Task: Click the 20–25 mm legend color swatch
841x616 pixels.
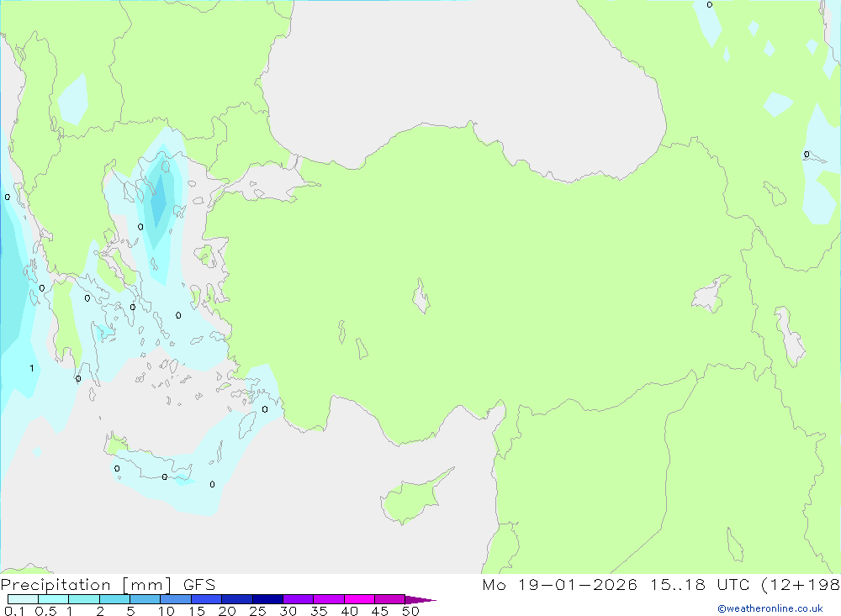Action: coord(237,599)
